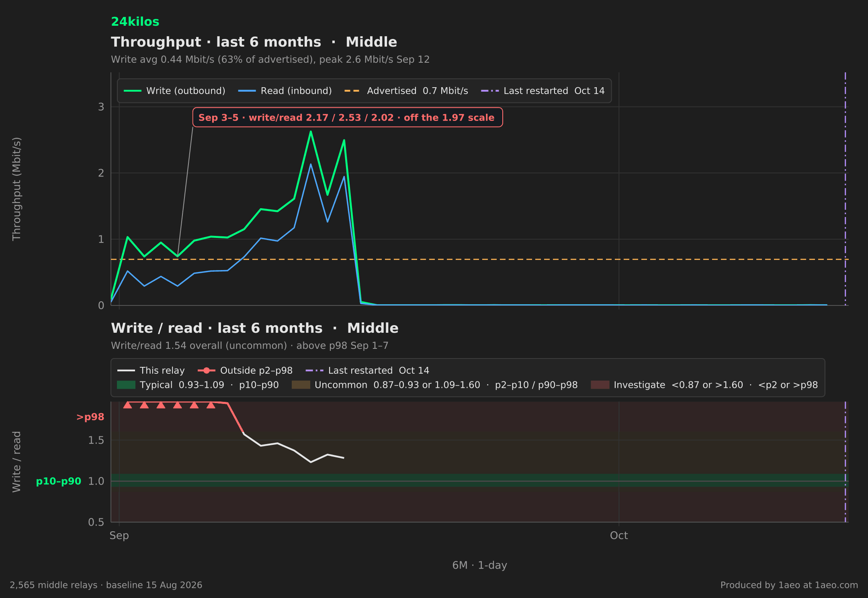Viewport: 868px width, 598px height.
Task: Click the first red triangle outlier marker
Action: tap(127, 405)
